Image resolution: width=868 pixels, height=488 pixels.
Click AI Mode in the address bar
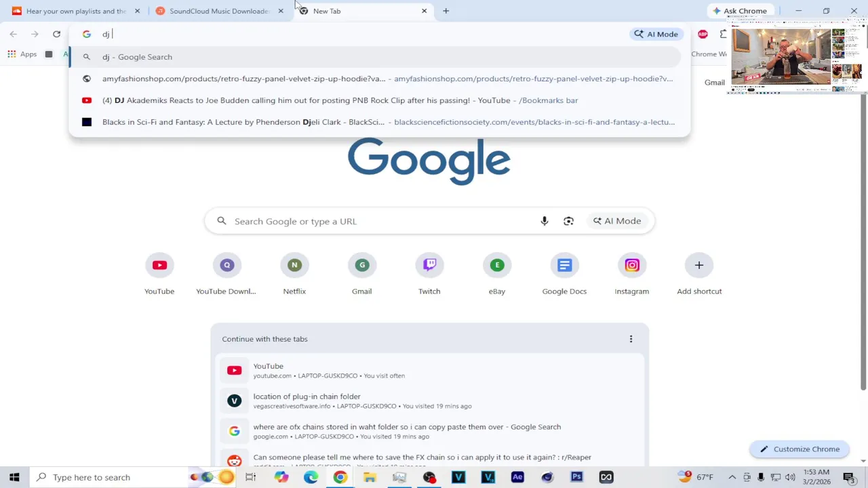(655, 34)
